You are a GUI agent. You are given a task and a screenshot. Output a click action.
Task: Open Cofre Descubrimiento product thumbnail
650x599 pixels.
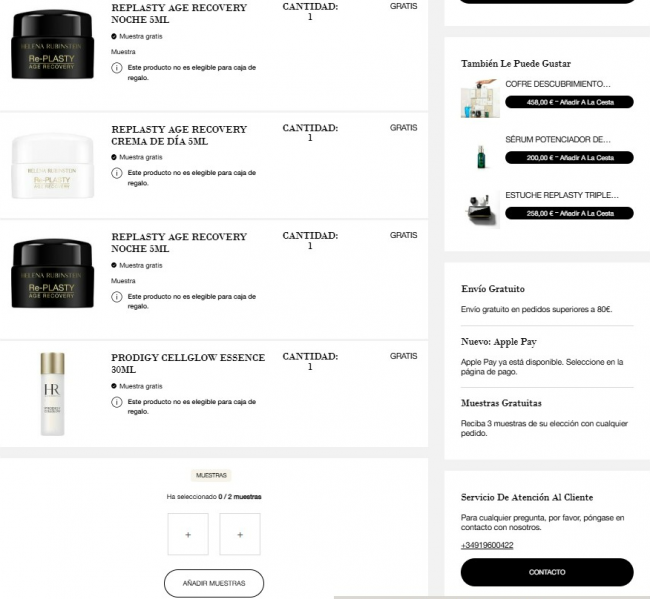[x=480, y=99]
